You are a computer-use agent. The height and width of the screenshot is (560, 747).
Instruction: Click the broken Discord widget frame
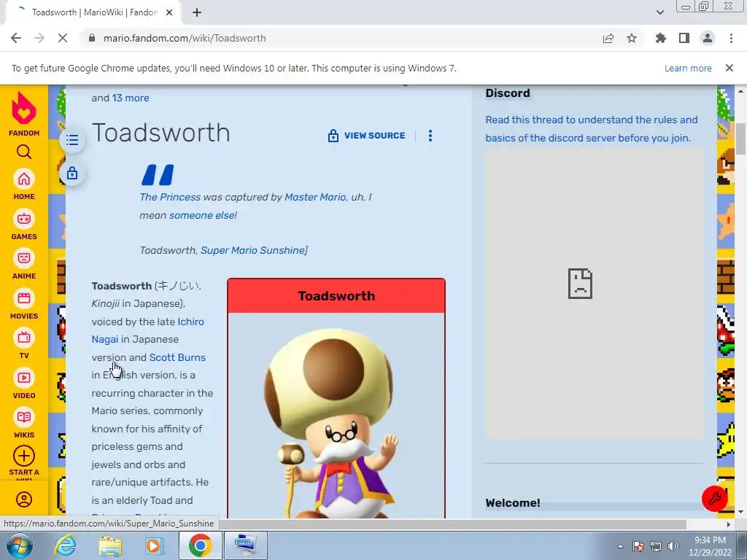click(x=594, y=293)
